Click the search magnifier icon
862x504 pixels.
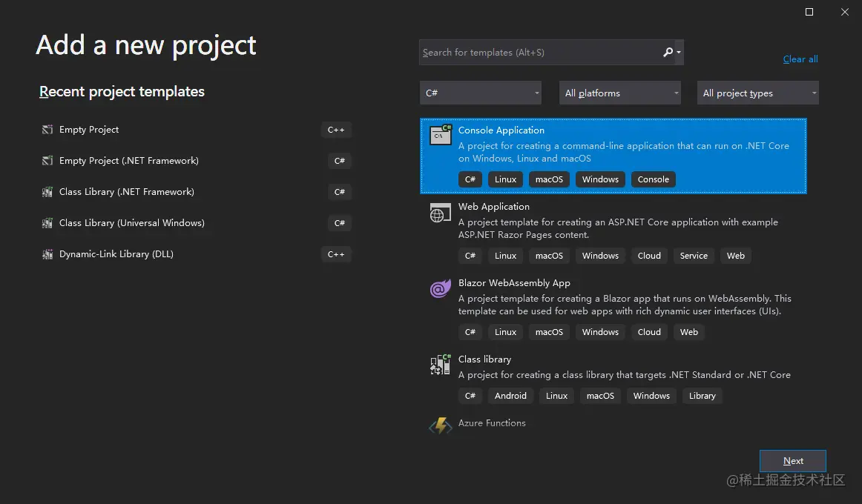click(x=668, y=53)
